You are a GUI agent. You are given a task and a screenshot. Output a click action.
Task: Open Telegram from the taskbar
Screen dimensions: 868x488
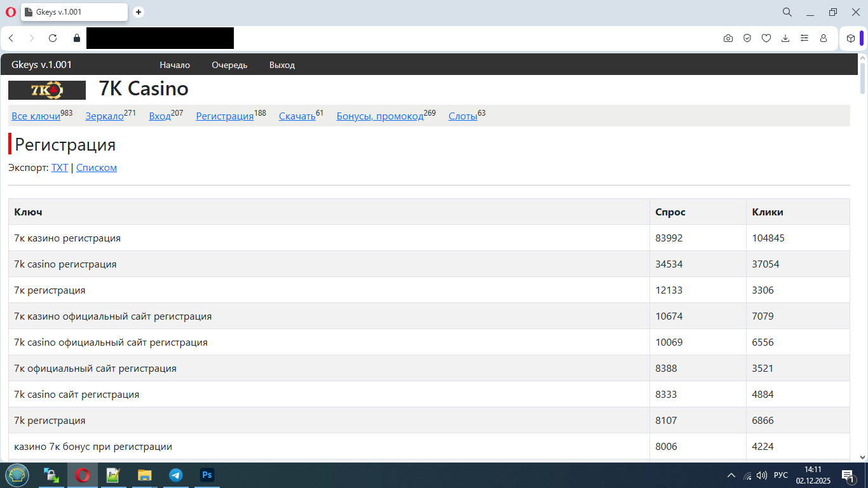click(176, 475)
